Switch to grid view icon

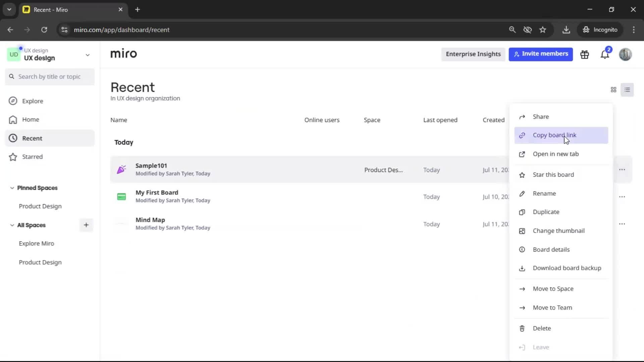613,90
